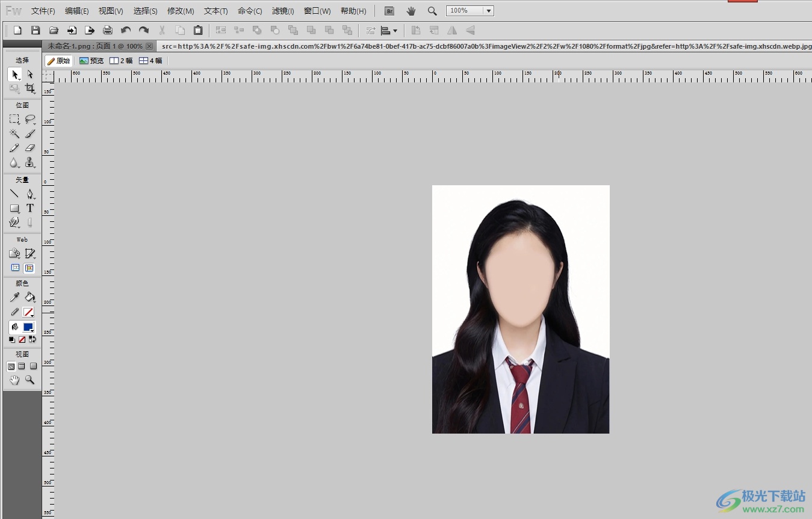Image resolution: width=812 pixels, height=519 pixels.
Task: Select the Line tool
Action: (15, 194)
